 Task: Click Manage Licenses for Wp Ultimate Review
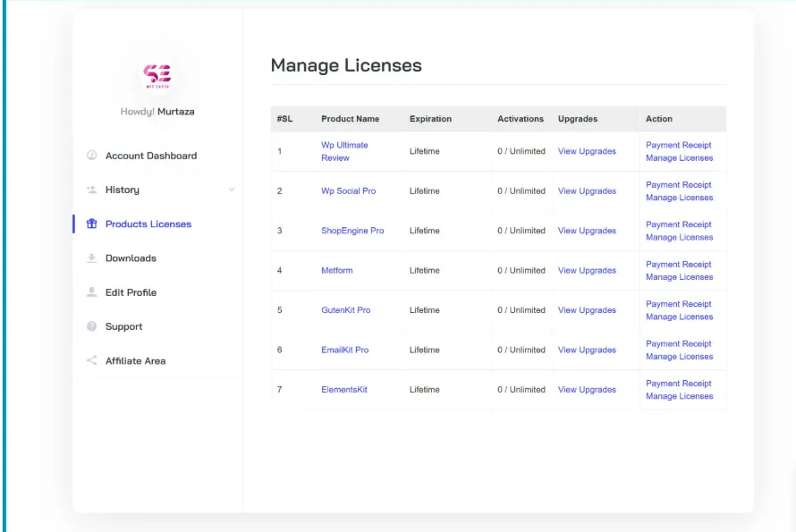click(x=679, y=158)
